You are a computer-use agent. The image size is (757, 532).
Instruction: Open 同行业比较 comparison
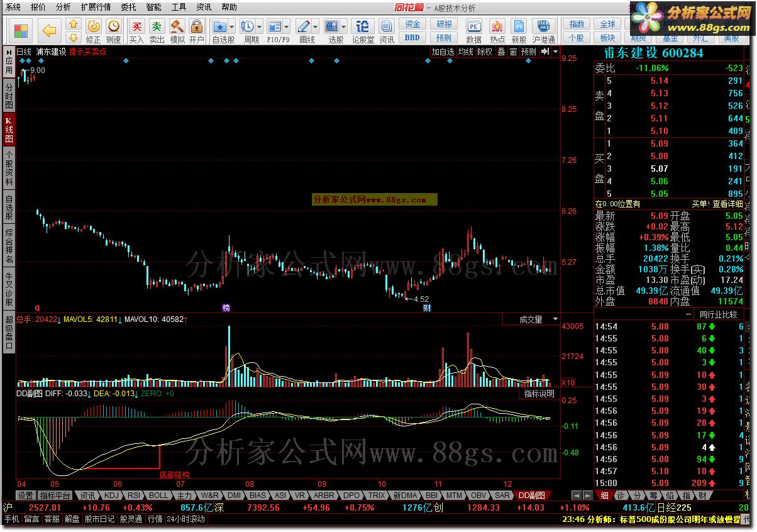click(717, 314)
